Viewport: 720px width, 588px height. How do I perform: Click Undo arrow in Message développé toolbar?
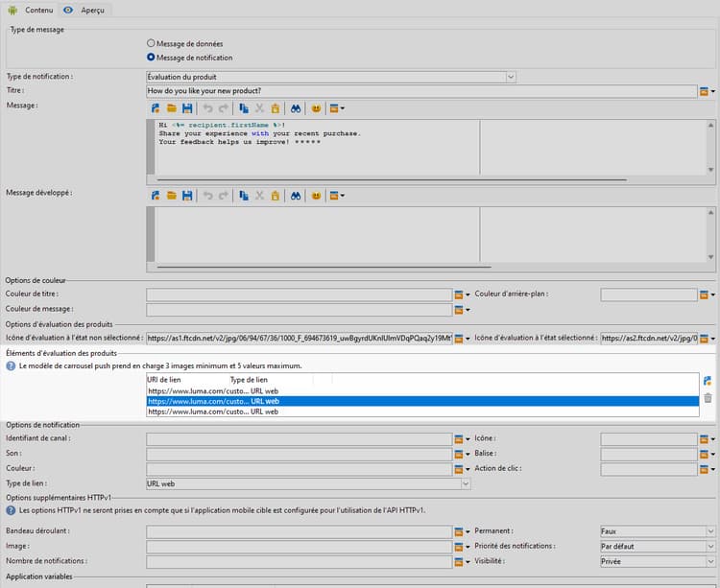pyautogui.click(x=207, y=196)
